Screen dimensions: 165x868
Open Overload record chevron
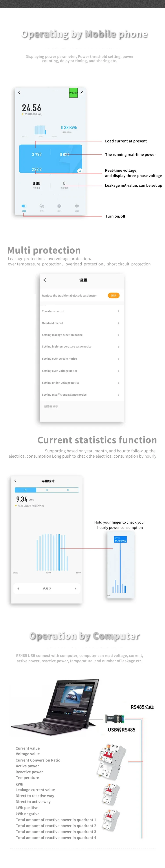[x=118, y=323]
